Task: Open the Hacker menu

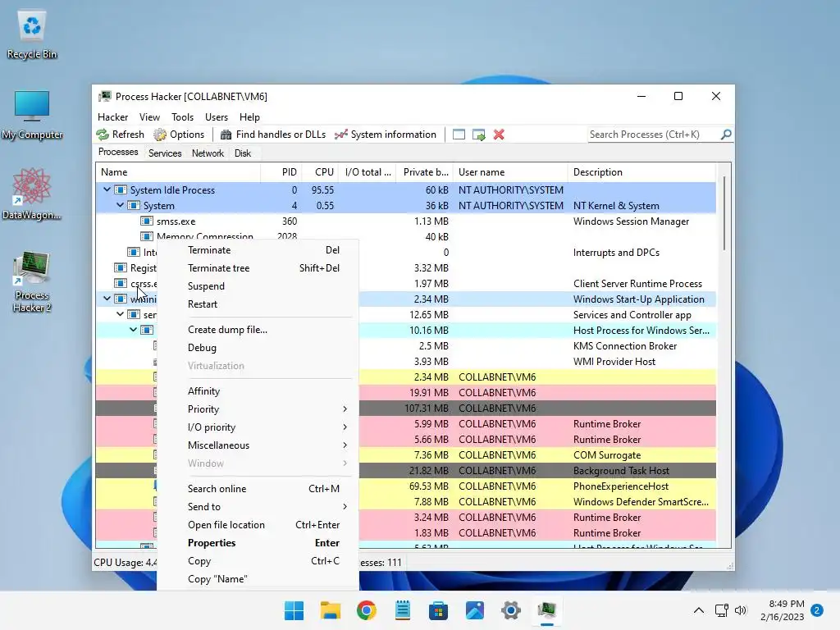Action: tap(112, 116)
